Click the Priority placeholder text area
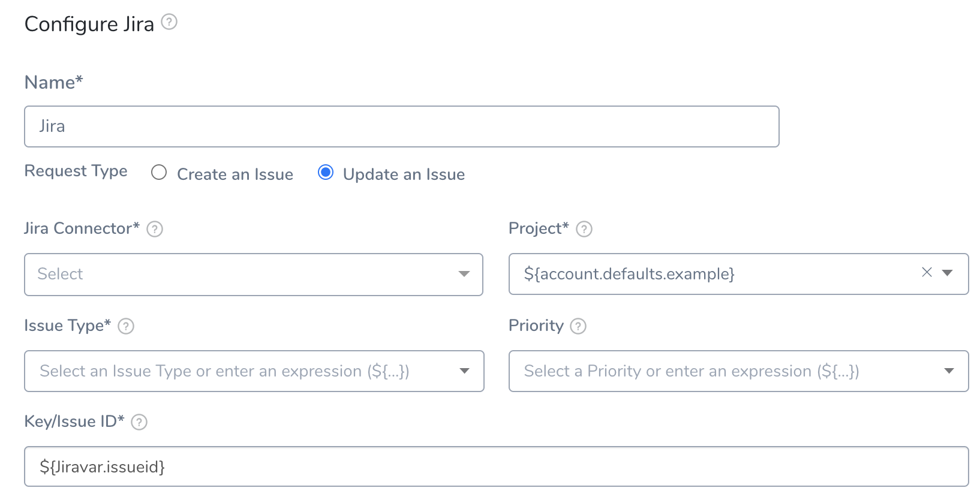 pos(692,371)
